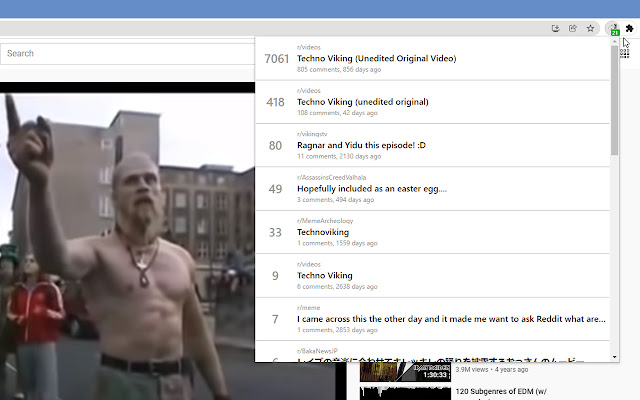Image resolution: width=640 pixels, height=400 pixels.
Task: Click the score 33
Action: 275,233
